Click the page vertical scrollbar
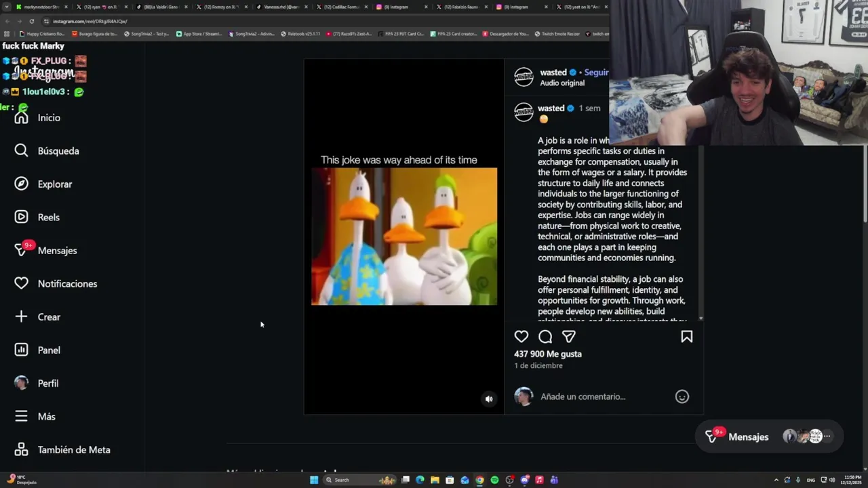Image resolution: width=868 pixels, height=488 pixels. [864, 183]
